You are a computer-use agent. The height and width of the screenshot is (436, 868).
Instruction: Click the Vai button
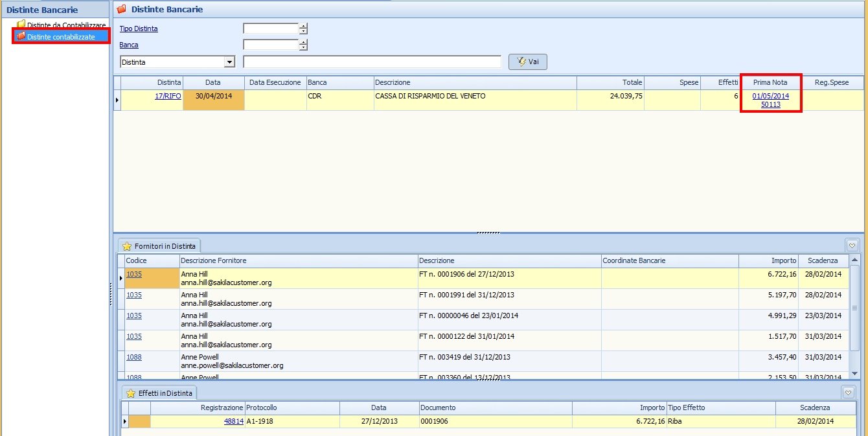528,62
